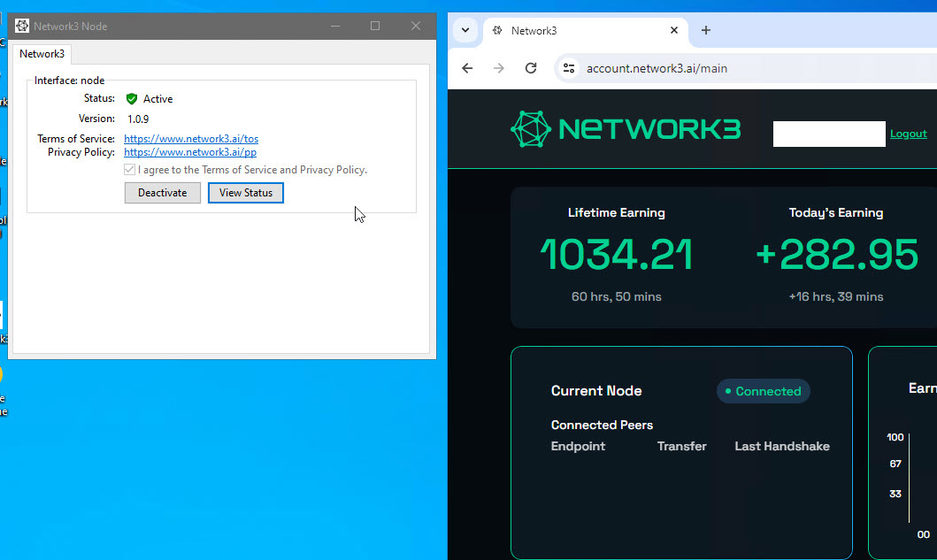937x560 pixels.
Task: Open the network3.ai/tos link
Action: (191, 139)
